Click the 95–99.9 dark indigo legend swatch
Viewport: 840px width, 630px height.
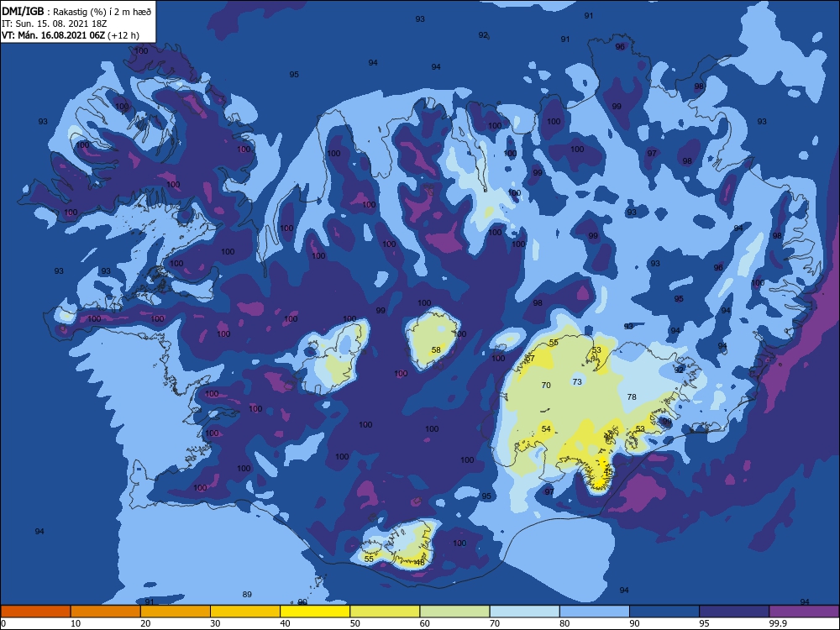tap(734, 612)
